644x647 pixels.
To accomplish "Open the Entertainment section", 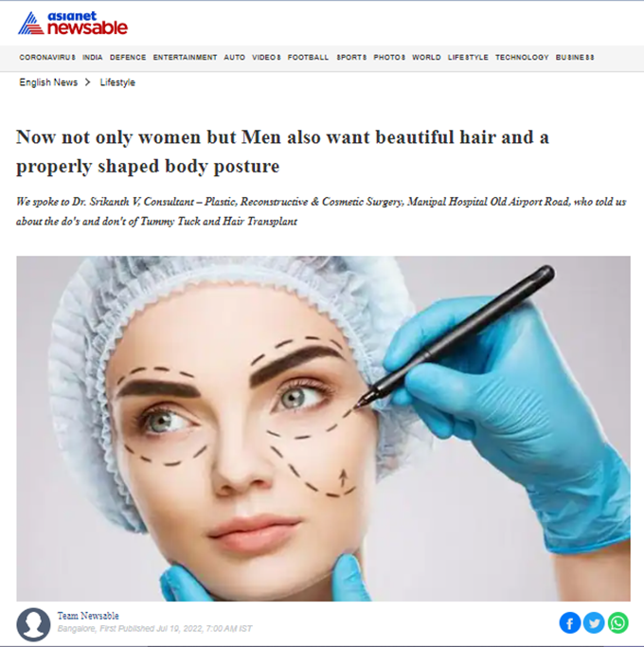I will point(185,58).
